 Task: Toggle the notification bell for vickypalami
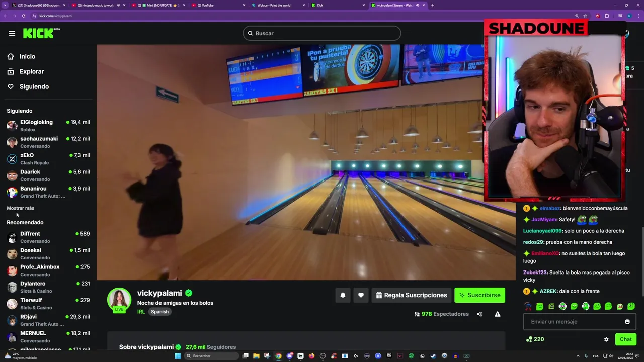point(343,295)
